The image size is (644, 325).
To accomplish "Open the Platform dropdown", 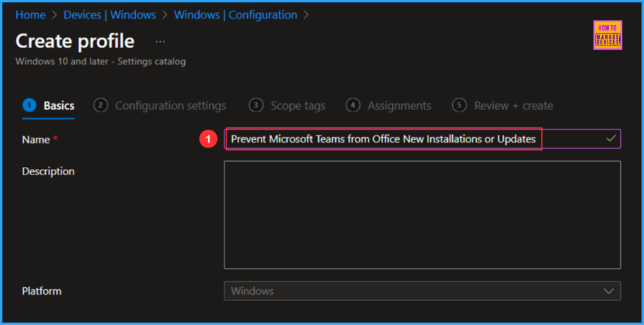I will [422, 291].
